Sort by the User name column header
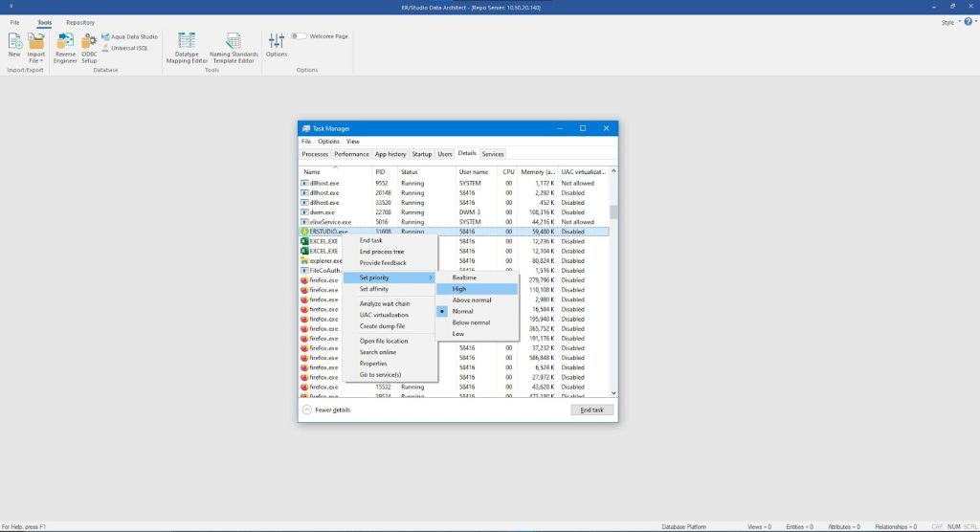 pos(477,172)
